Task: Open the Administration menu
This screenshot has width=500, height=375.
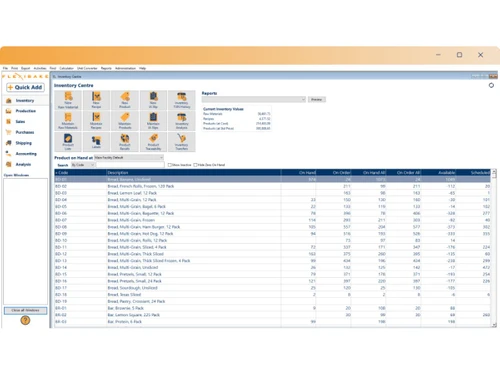Action: coord(125,68)
